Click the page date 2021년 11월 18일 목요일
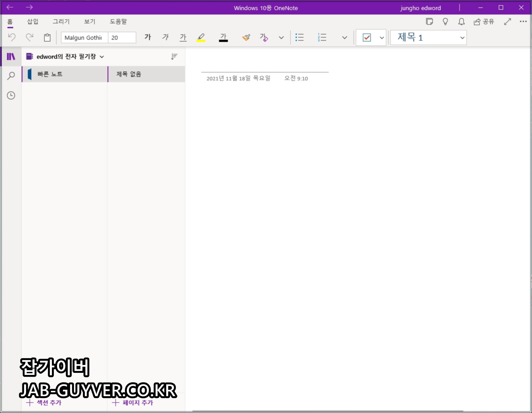Viewport: 532px width, 413px height. (x=238, y=78)
